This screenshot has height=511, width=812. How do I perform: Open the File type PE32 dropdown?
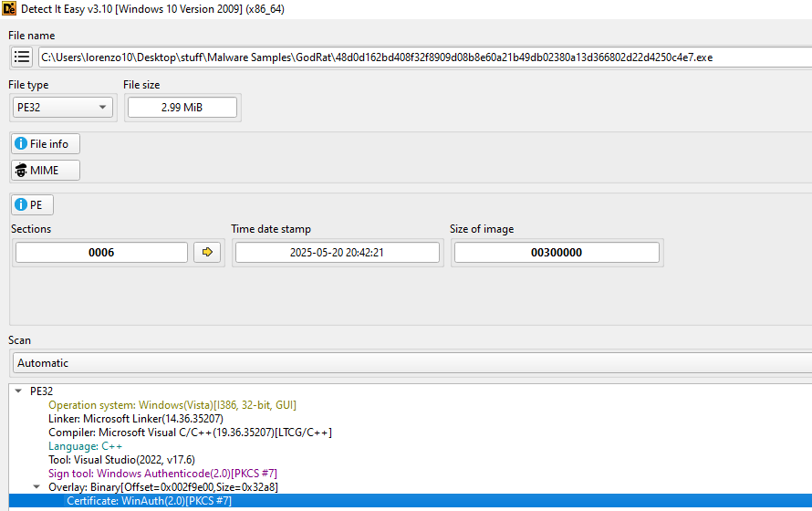63,107
